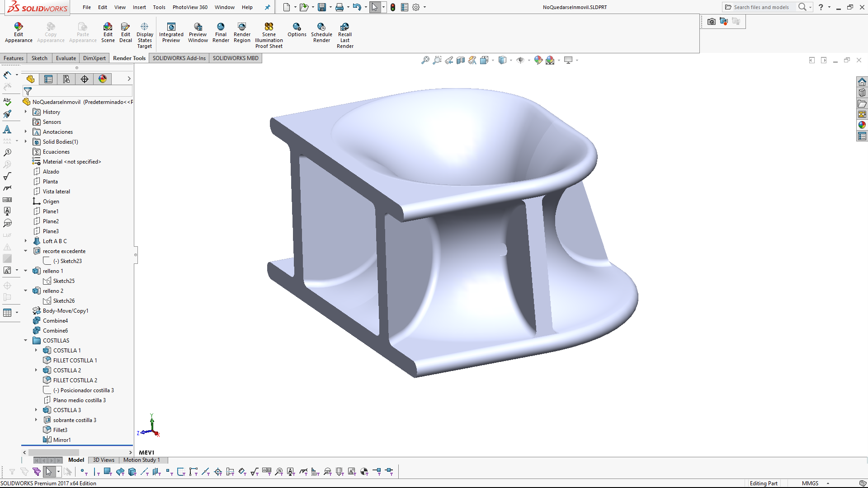Click the feature tree horizontal scrollbar

point(53,452)
